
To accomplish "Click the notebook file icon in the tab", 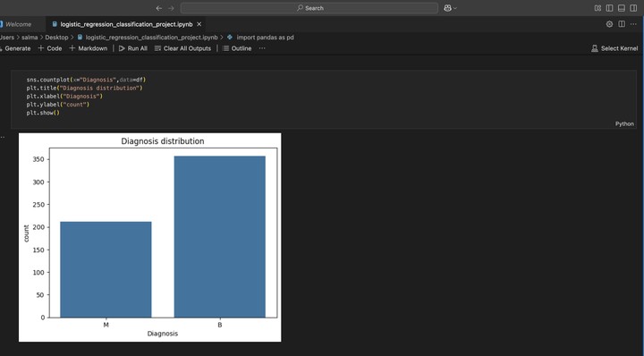I will tap(55, 24).
